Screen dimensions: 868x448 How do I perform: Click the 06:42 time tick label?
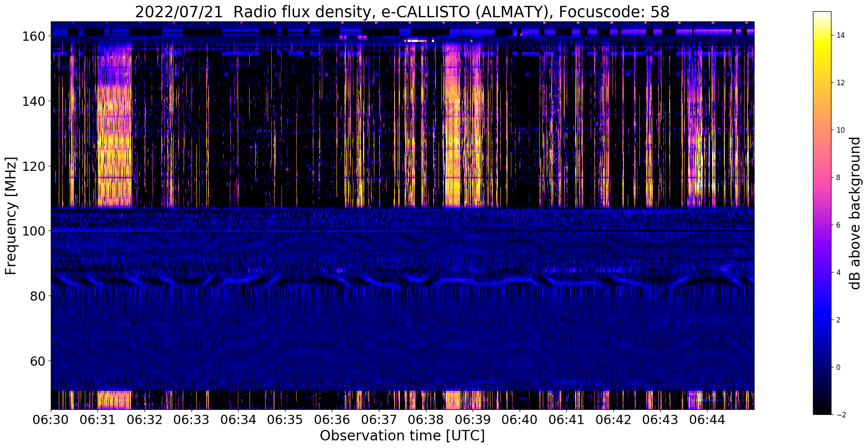pos(613,419)
